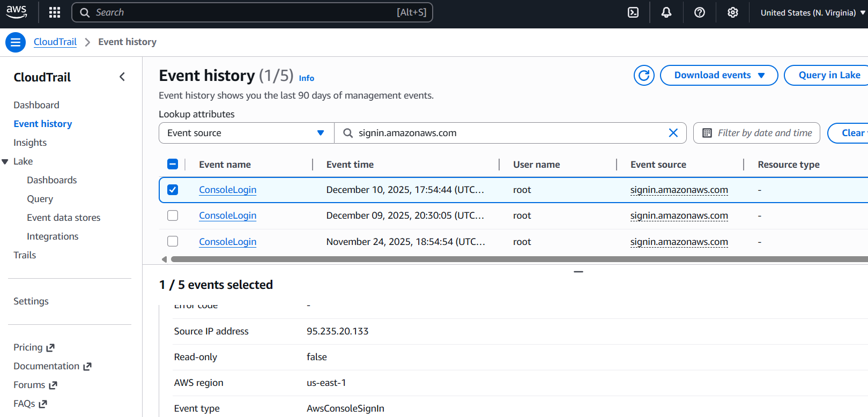This screenshot has height=417, width=868.
Task: Click signin.amazonaws.com source in December 10 row
Action: (679, 190)
